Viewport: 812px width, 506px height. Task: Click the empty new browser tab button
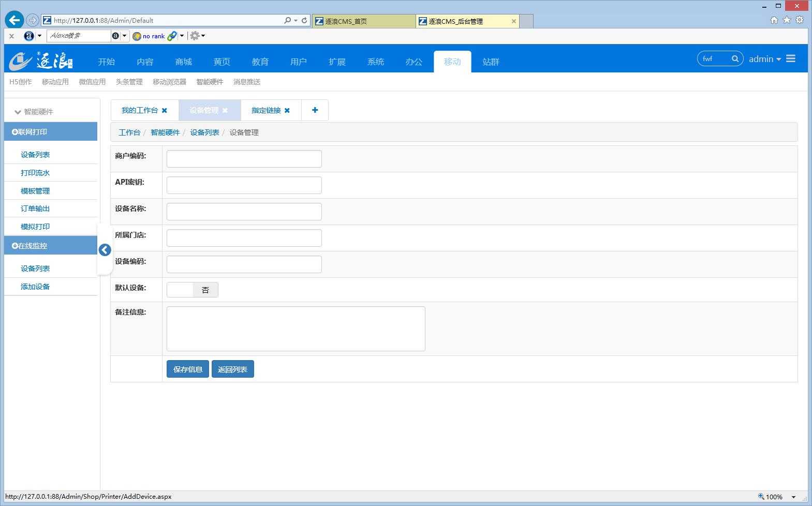[x=526, y=21]
